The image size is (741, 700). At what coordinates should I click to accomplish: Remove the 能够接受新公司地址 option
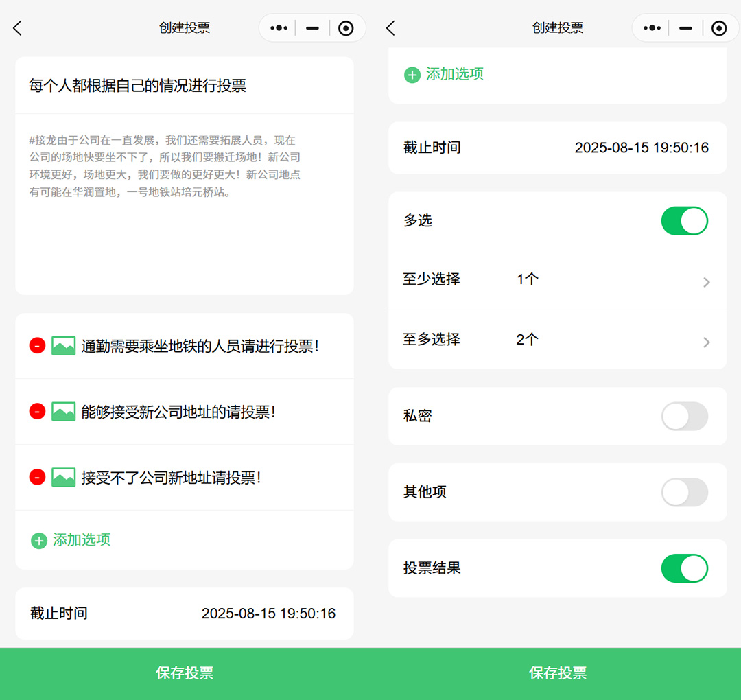[x=37, y=411]
